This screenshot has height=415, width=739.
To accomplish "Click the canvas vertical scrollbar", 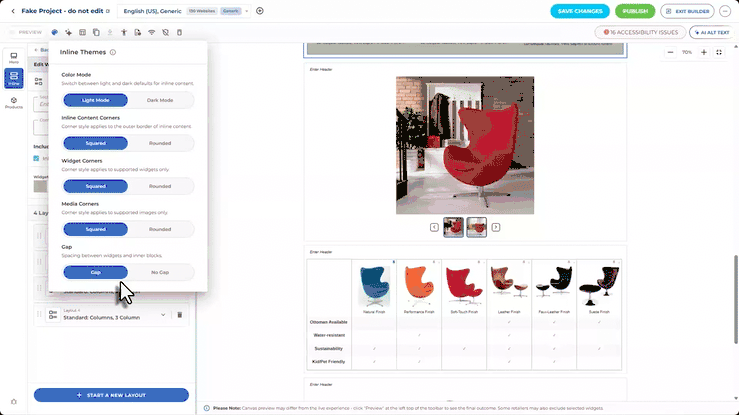I will (x=735, y=300).
